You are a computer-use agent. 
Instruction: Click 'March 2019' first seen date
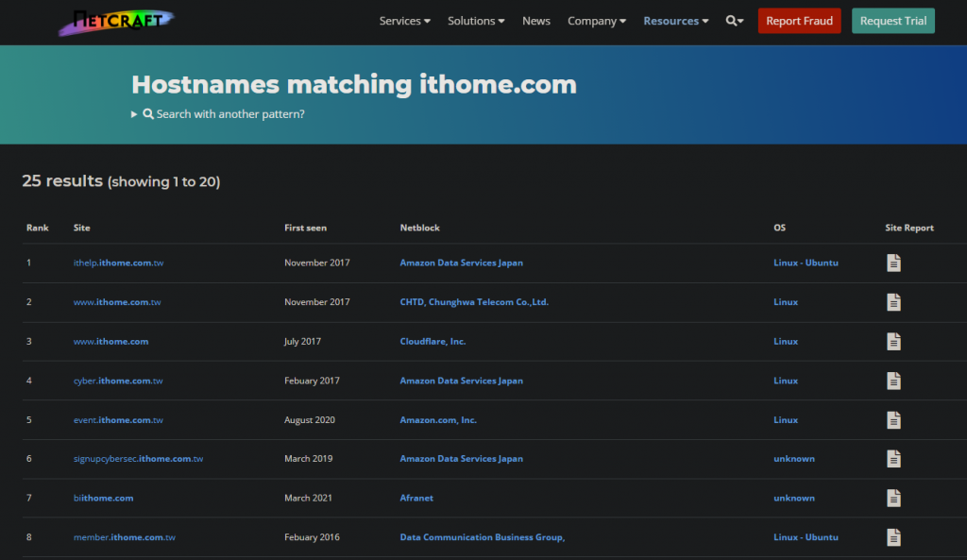pyautogui.click(x=309, y=459)
